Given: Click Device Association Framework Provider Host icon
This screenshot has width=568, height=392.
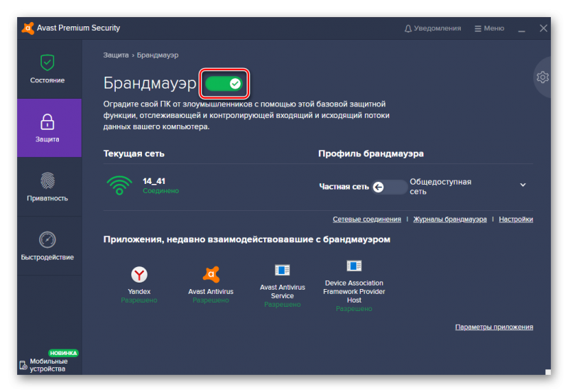Looking at the screenshot, I should [354, 266].
